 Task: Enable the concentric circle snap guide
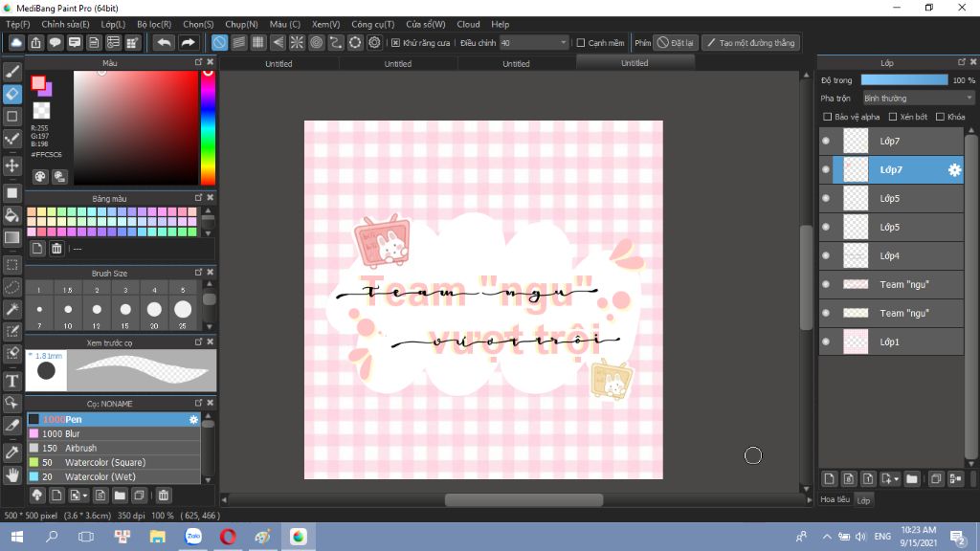316,42
